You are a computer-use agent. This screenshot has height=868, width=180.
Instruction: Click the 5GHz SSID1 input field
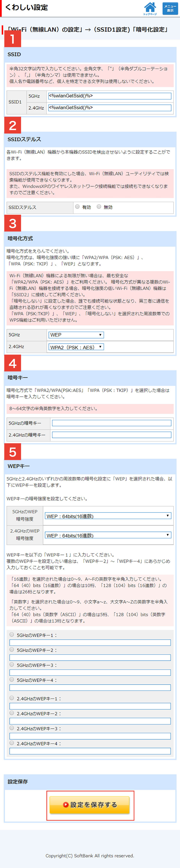pyautogui.click(x=109, y=96)
